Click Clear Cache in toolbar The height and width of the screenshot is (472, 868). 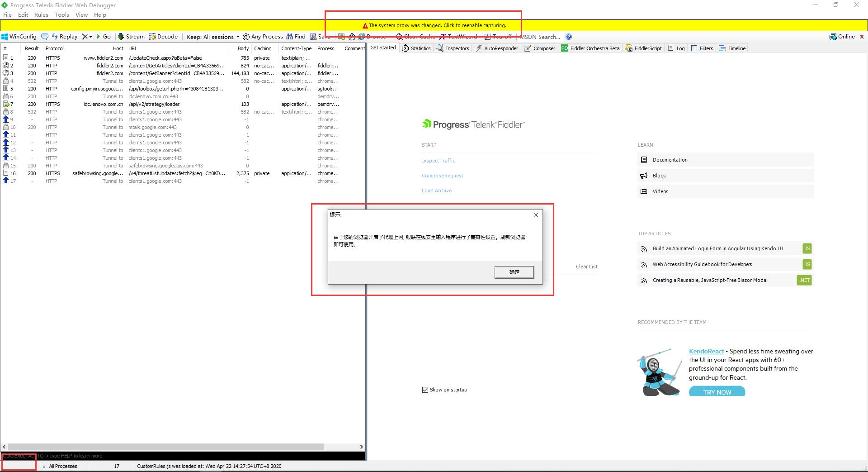pos(415,37)
